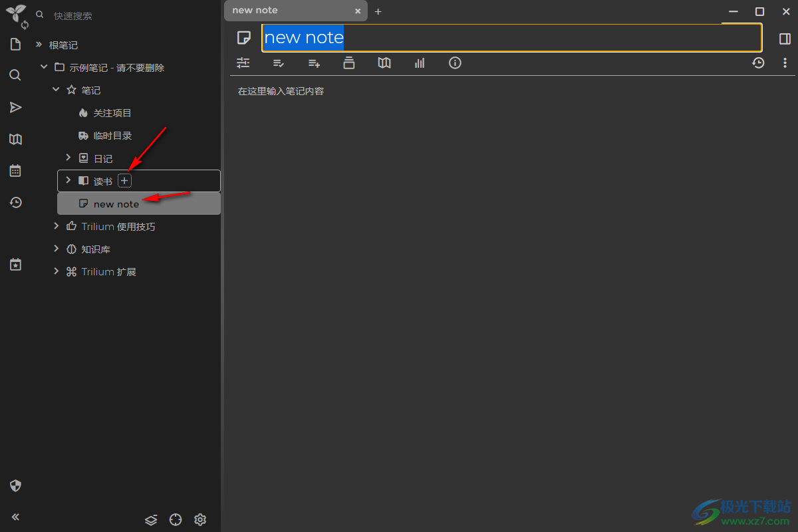Click the truck icon of 临时目录

pos(83,136)
